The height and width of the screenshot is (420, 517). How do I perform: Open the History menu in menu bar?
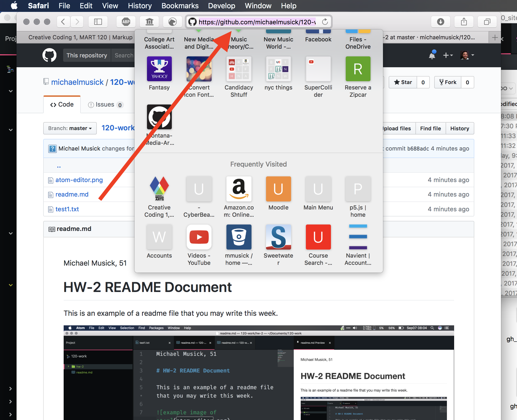(140, 6)
